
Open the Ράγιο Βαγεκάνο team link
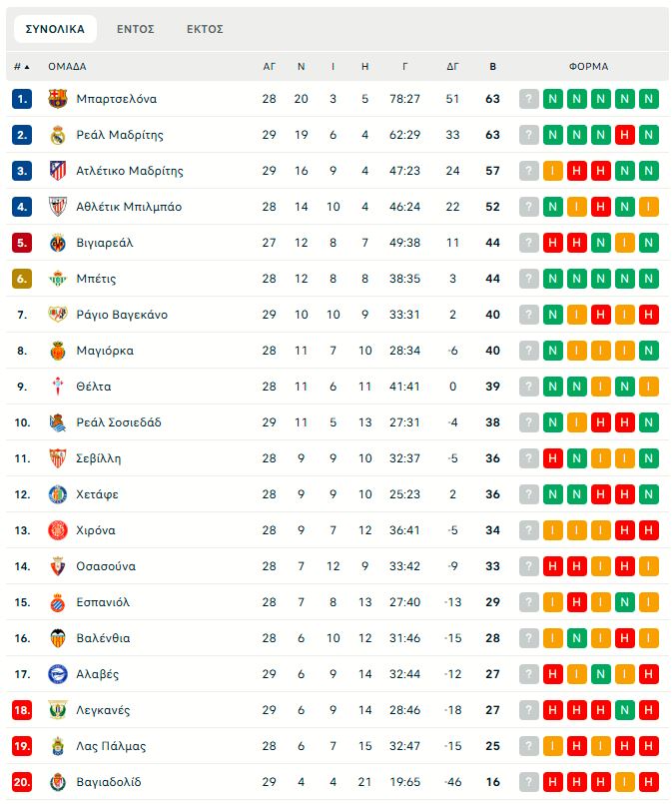point(122,315)
